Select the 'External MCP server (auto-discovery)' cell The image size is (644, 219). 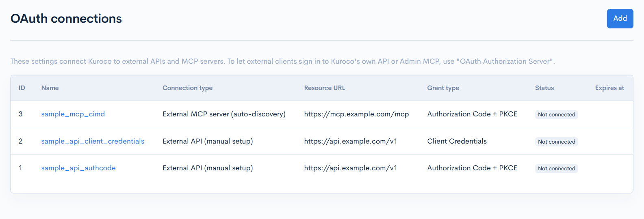[224, 114]
